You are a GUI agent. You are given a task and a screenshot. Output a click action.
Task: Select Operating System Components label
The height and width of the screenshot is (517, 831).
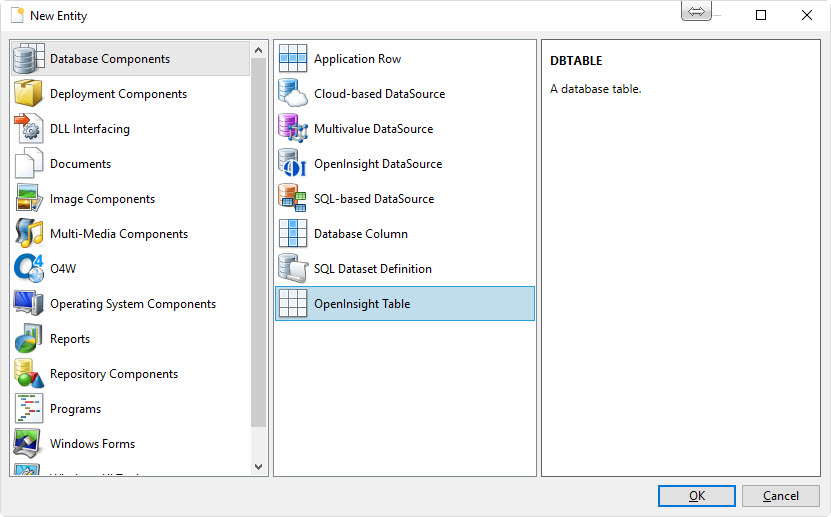coord(133,304)
